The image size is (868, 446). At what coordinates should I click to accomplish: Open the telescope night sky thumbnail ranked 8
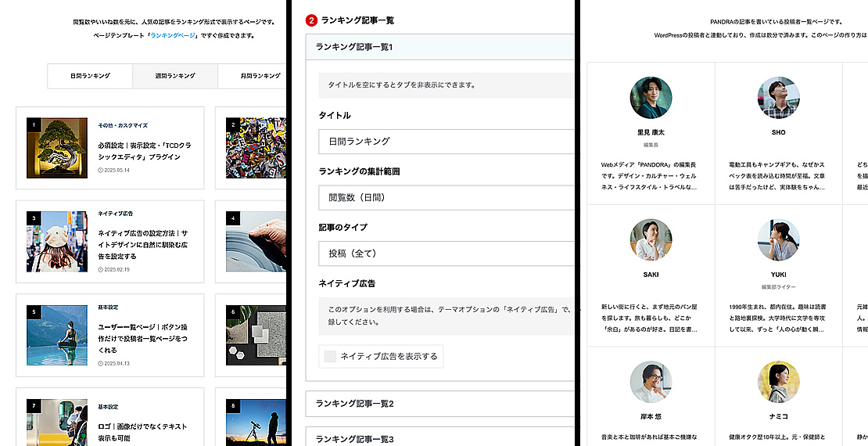click(x=256, y=423)
